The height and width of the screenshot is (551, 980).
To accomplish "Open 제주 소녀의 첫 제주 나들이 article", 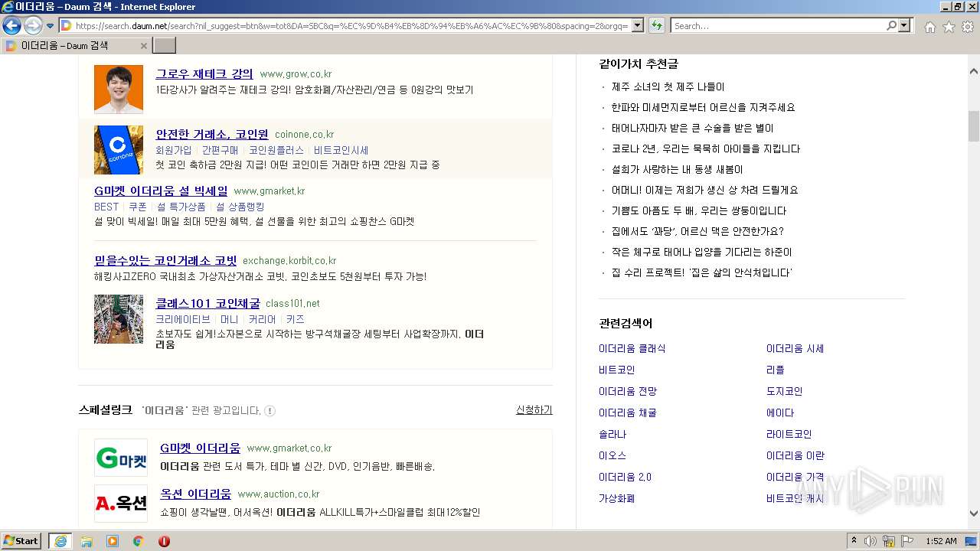I will coord(668,87).
